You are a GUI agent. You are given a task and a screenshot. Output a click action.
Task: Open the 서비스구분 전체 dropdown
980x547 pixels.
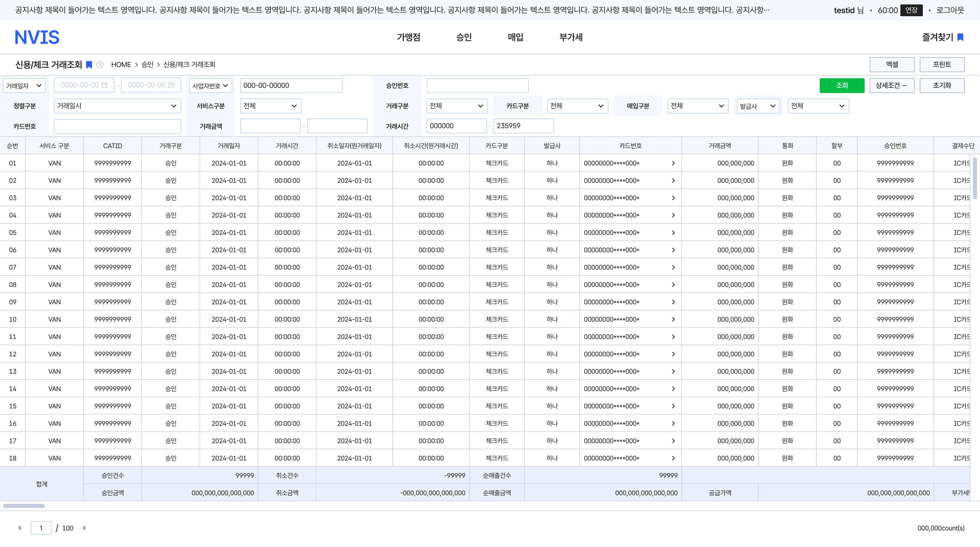271,106
